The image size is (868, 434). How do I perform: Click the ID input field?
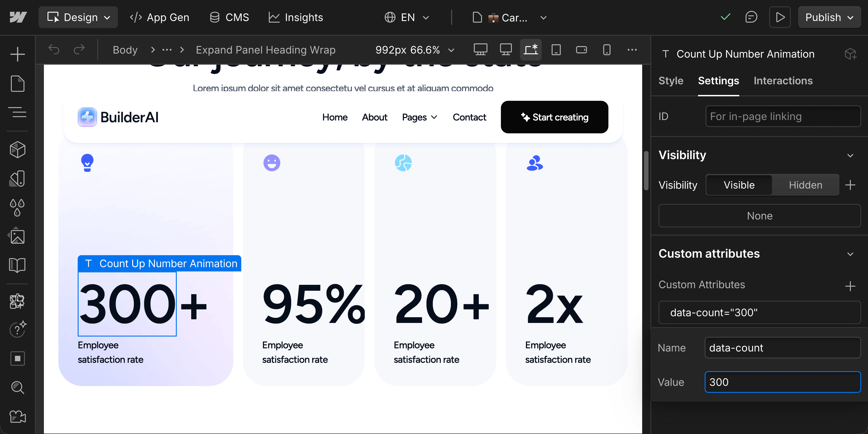coord(783,116)
